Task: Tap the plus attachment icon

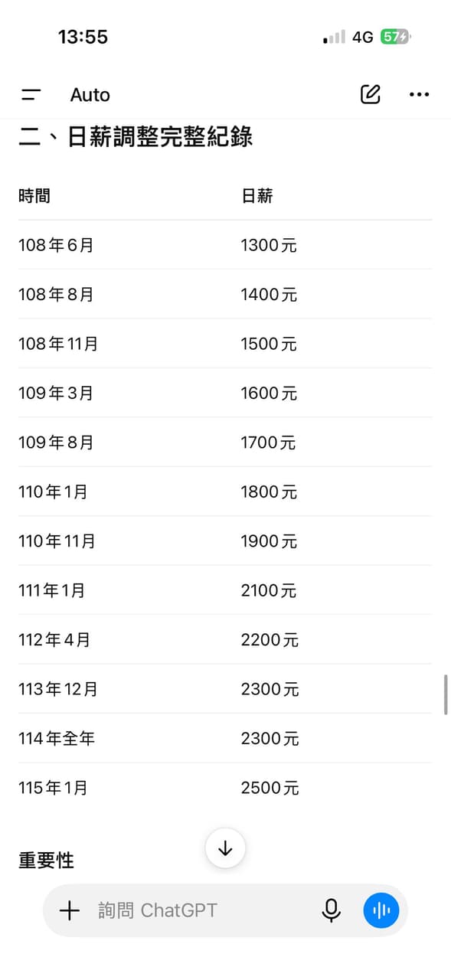Action: [x=70, y=910]
